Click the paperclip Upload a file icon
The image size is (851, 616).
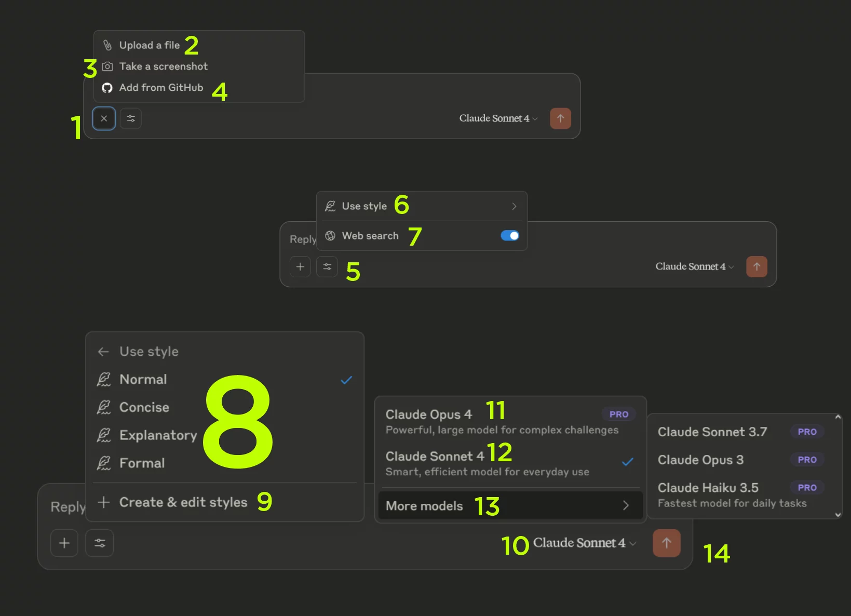[x=107, y=45]
